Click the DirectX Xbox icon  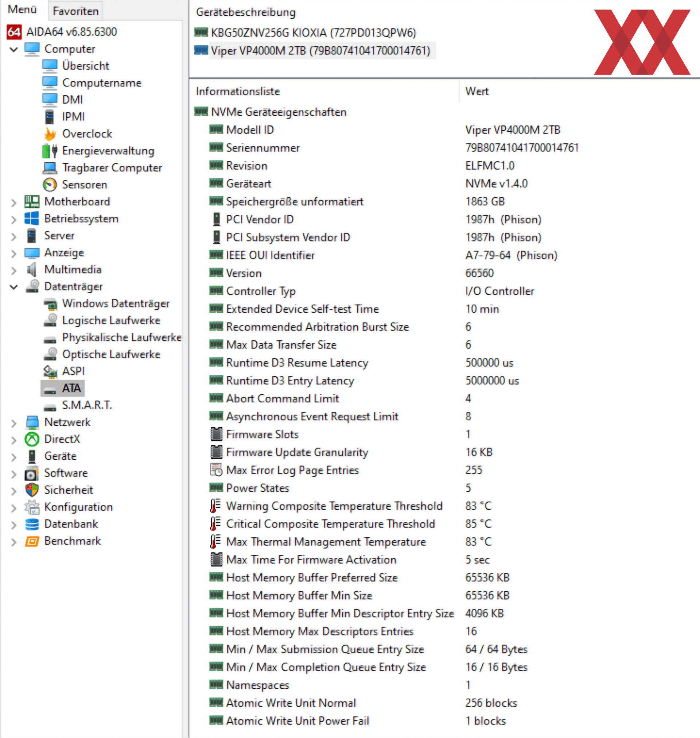click(32, 439)
